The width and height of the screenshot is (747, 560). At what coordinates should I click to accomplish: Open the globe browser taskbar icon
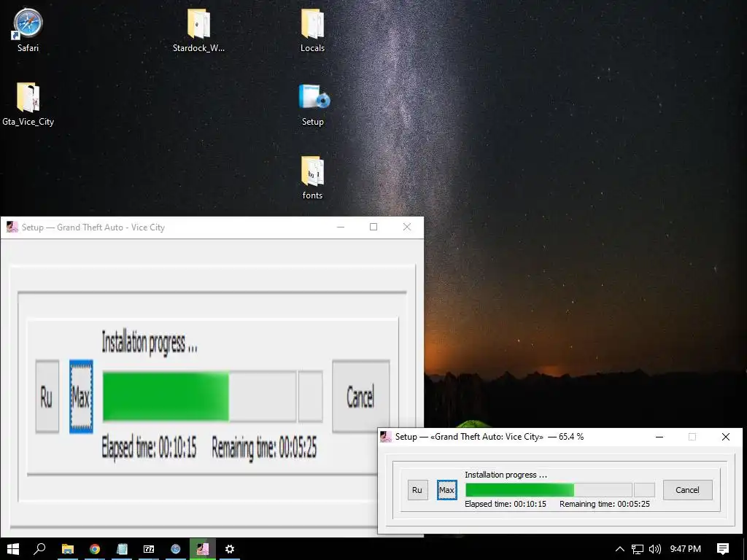[176, 549]
